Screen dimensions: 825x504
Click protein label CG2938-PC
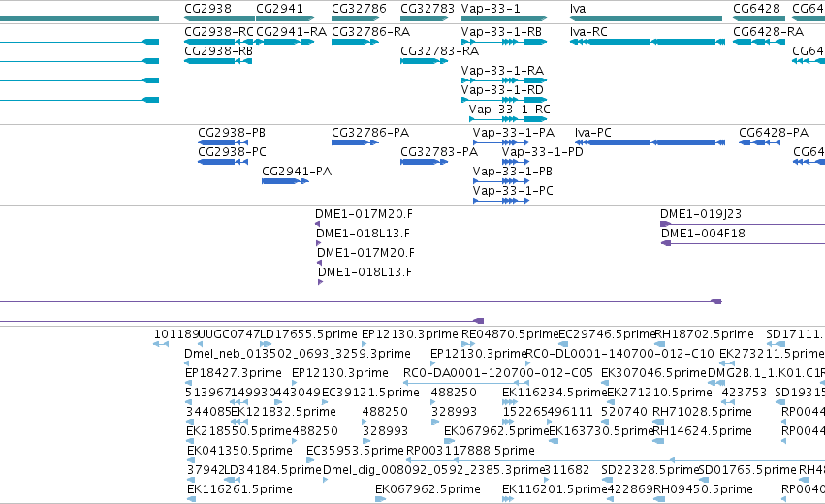(x=232, y=152)
